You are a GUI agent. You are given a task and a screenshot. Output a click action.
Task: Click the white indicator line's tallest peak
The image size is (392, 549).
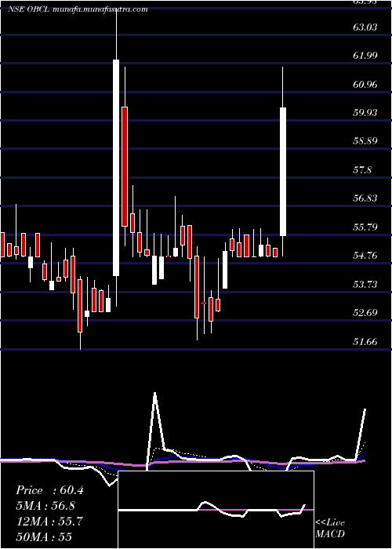154,394
